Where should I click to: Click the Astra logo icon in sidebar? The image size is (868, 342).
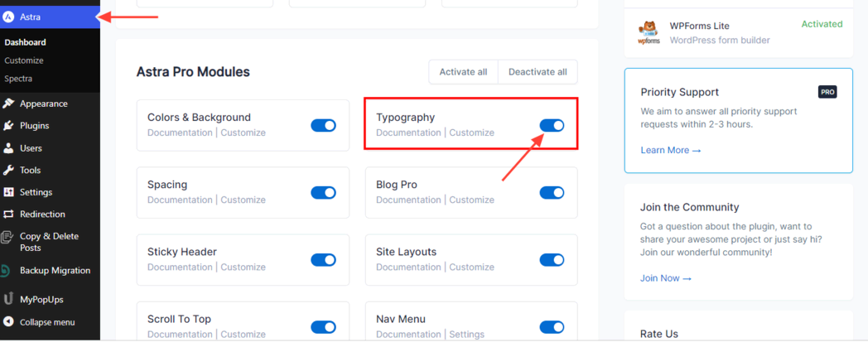click(x=8, y=17)
